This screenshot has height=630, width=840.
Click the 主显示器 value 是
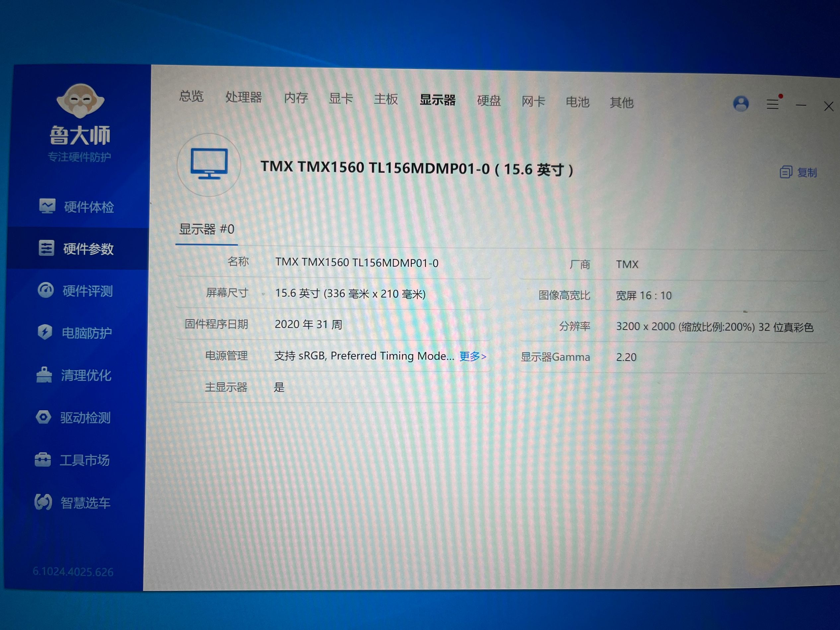tap(279, 387)
